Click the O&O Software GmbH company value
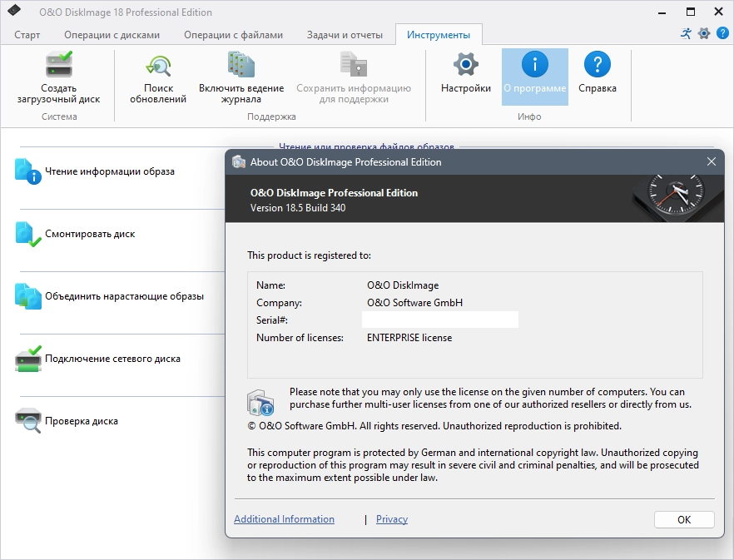 (x=414, y=303)
